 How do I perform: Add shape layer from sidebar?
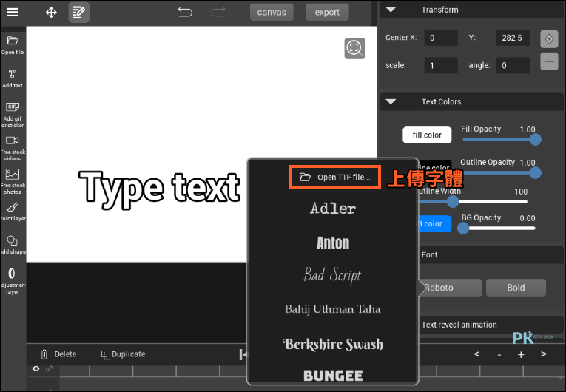tap(13, 245)
